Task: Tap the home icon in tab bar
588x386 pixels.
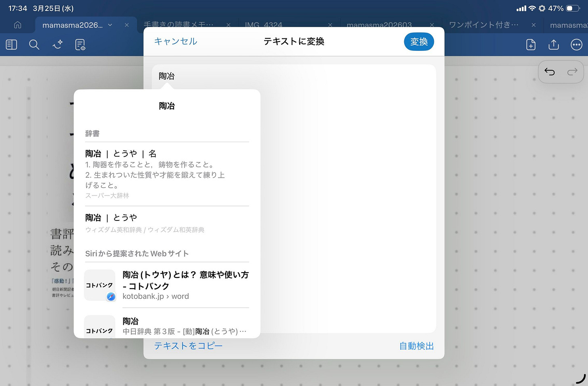Action: click(x=17, y=25)
